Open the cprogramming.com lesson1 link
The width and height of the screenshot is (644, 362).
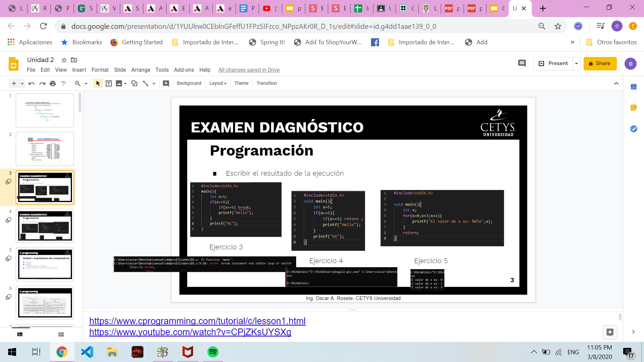(197, 321)
